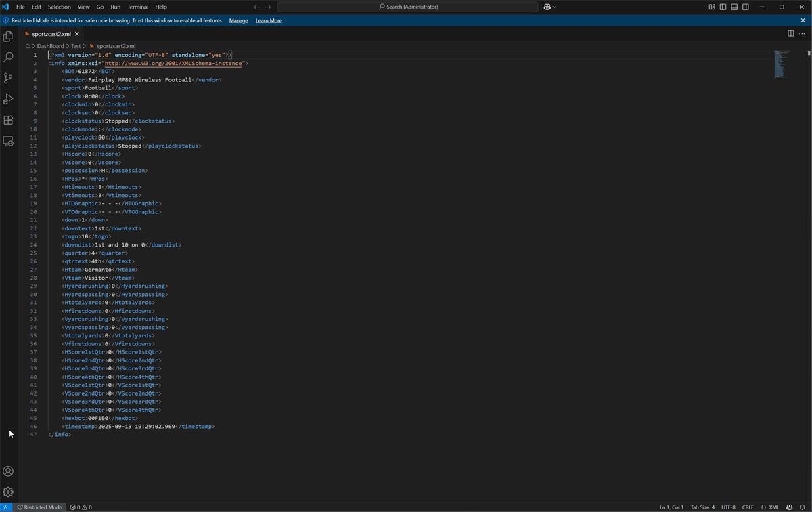The width and height of the screenshot is (812, 512).
Task: Click the text "1st and 10 on 0"
Action: 120,245
